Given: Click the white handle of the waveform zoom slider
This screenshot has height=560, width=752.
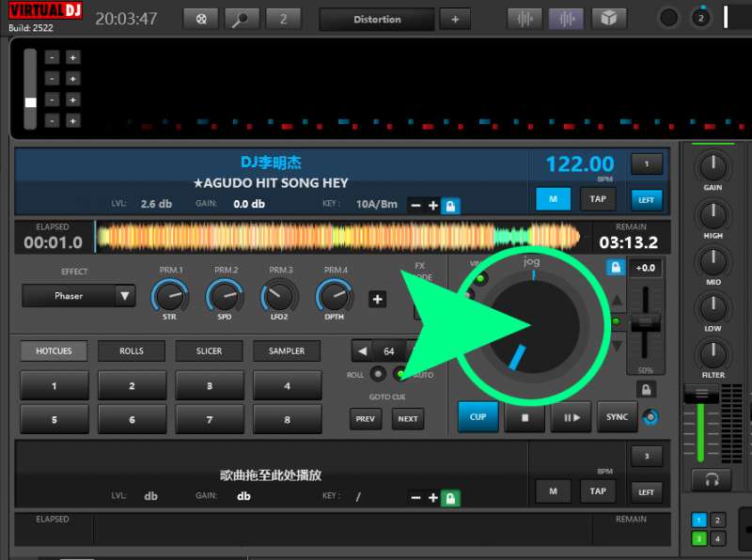Looking at the screenshot, I should click(31, 102).
